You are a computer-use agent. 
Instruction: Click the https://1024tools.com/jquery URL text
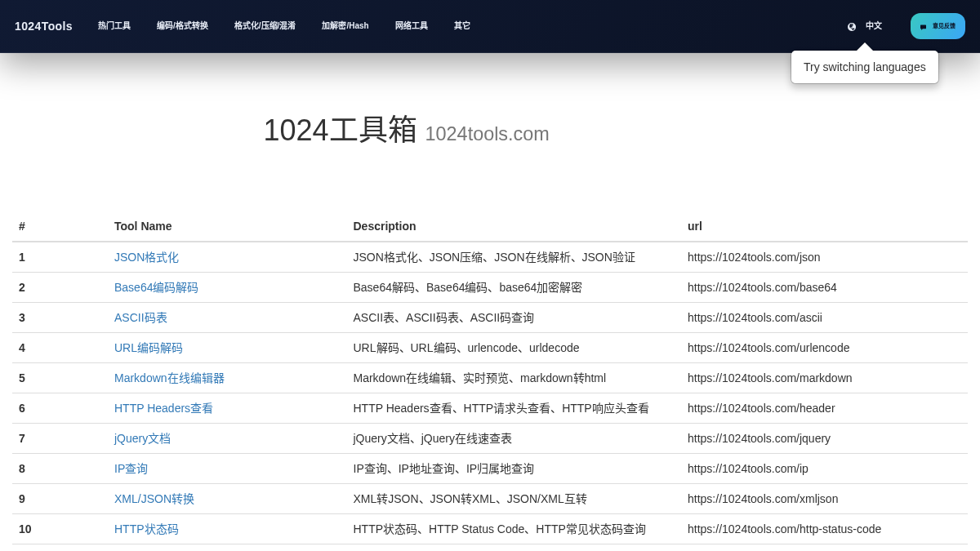click(759, 438)
